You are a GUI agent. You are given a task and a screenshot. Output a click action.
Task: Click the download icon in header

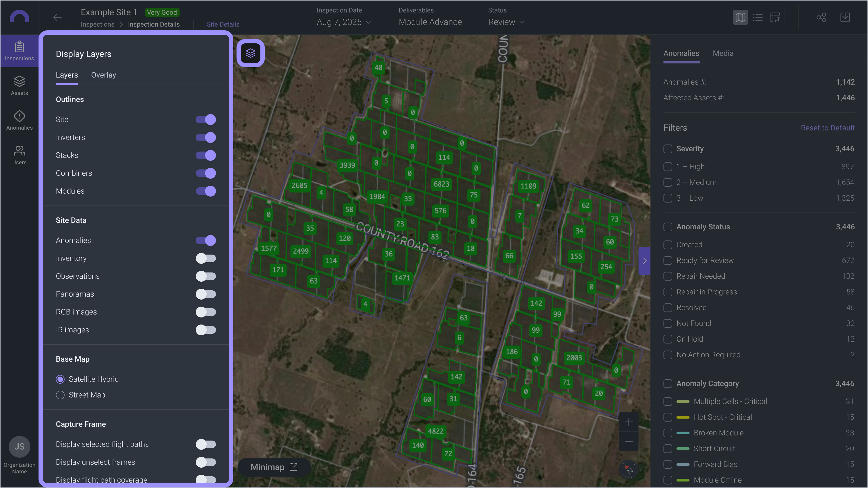[845, 18]
